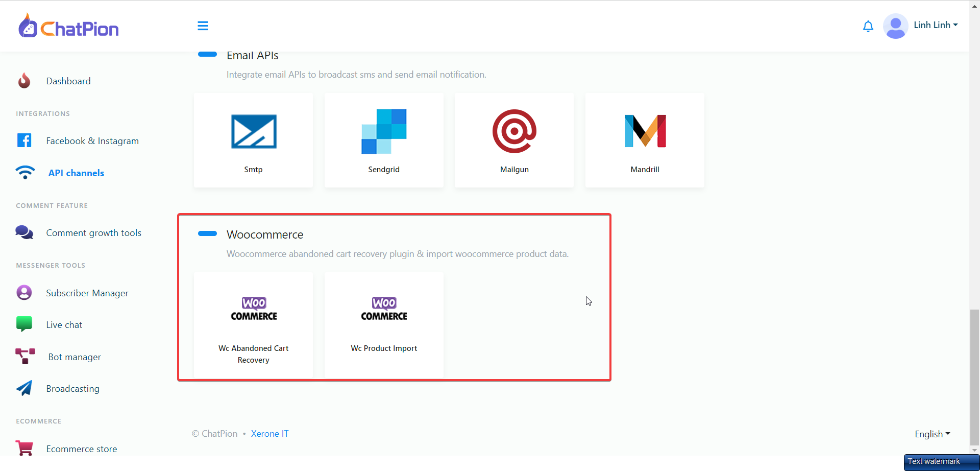Click the INTEGRATIONS sidebar section label
Viewport: 980px width, 471px height.
(43, 114)
